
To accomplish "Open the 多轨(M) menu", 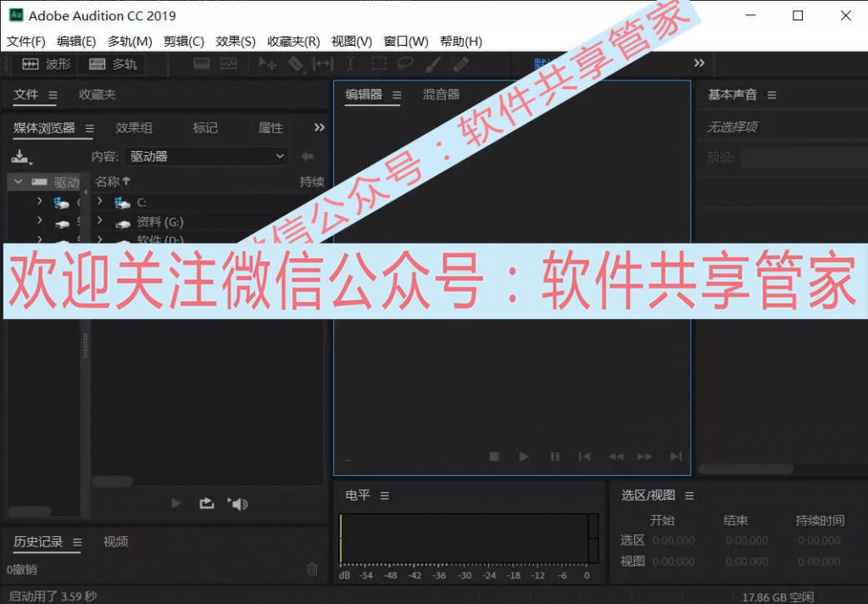I will pyautogui.click(x=130, y=42).
